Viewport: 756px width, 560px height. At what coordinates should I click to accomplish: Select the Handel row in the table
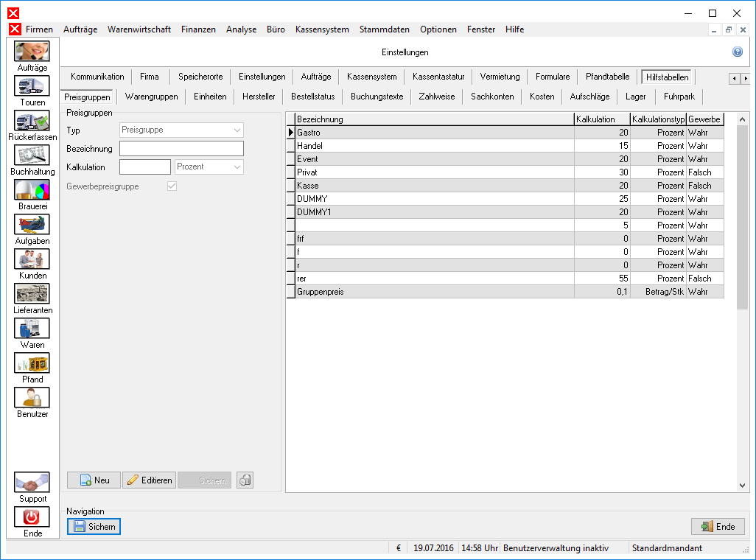pos(505,146)
